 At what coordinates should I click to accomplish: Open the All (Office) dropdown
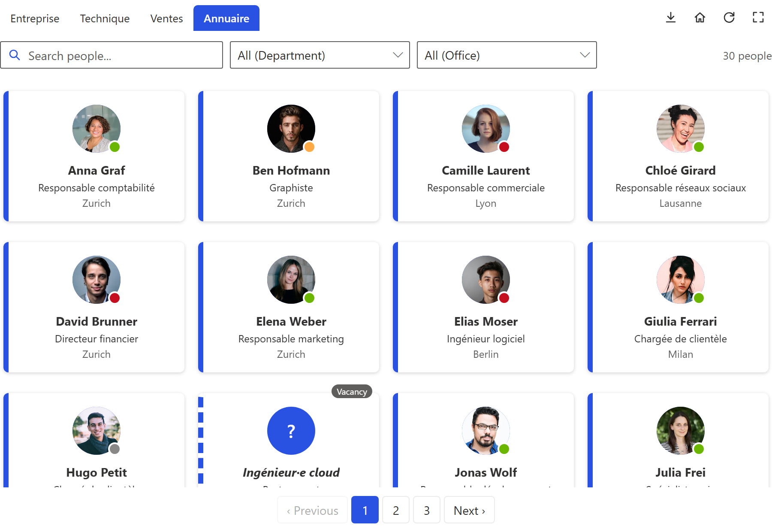[507, 55]
